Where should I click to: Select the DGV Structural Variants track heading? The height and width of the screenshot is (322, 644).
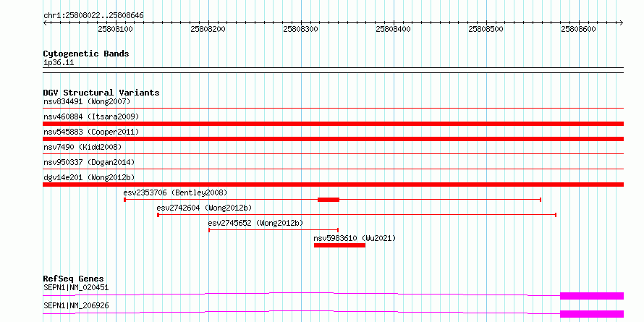tap(101, 93)
